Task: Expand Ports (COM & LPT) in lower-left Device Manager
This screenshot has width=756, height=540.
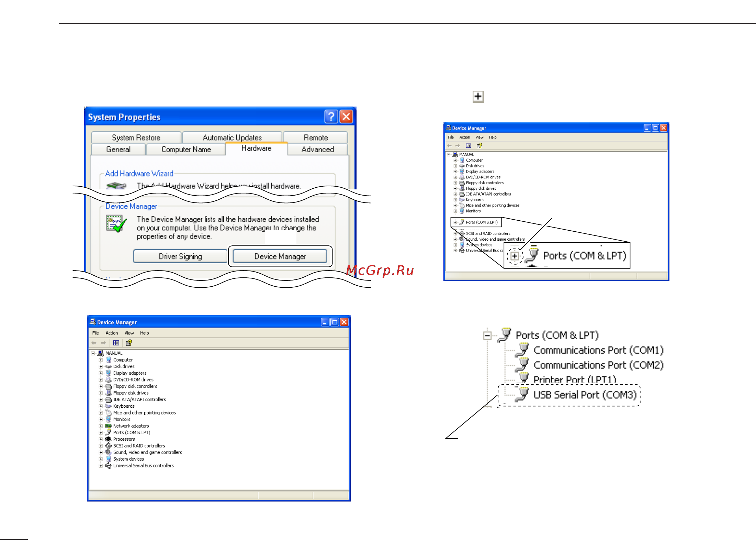Action: (x=101, y=433)
